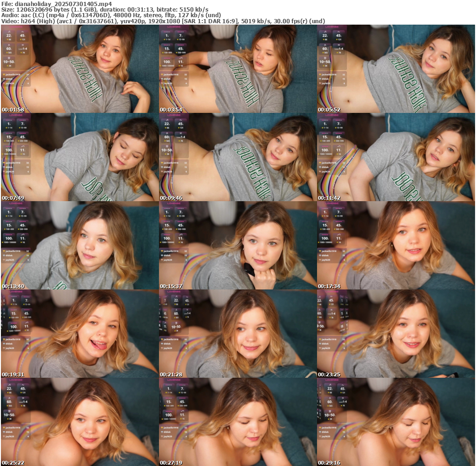Choose the thumbnail marked 00:05:52
Viewport: 476px width, 466px height.
pyautogui.click(x=396, y=69)
